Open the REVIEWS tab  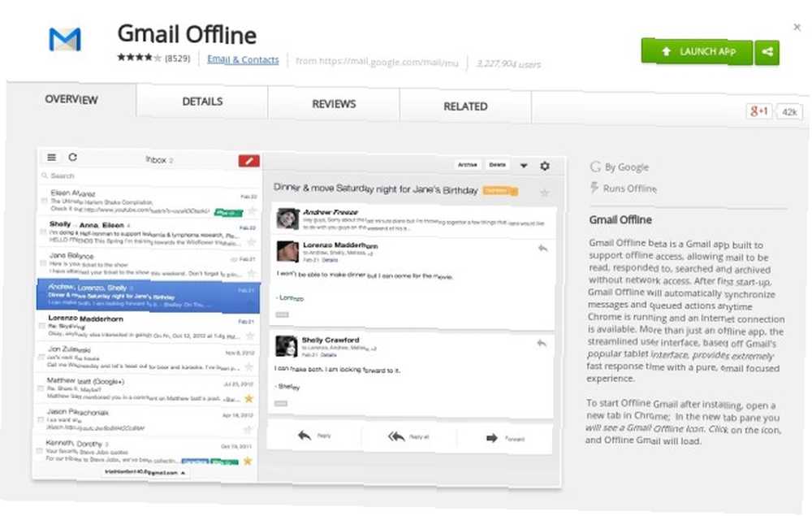(x=334, y=104)
